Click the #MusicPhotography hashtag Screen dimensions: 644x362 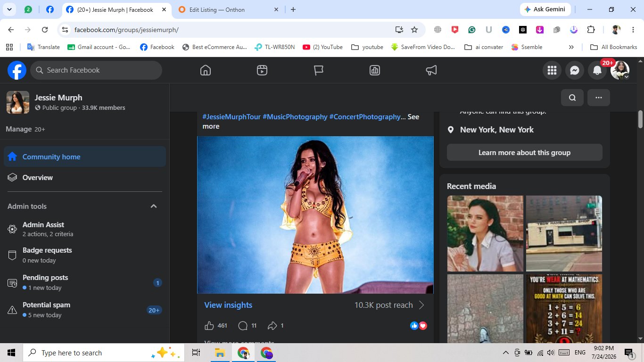click(x=295, y=116)
